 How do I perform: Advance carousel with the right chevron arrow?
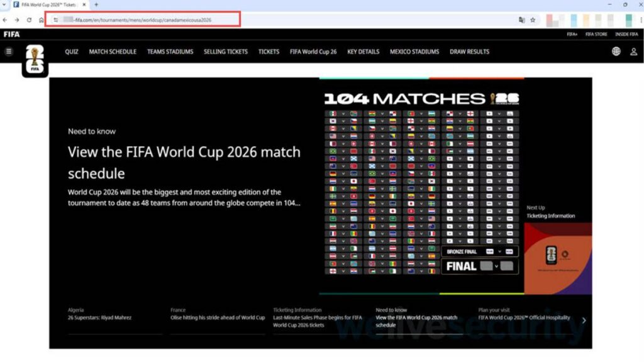pos(584,321)
